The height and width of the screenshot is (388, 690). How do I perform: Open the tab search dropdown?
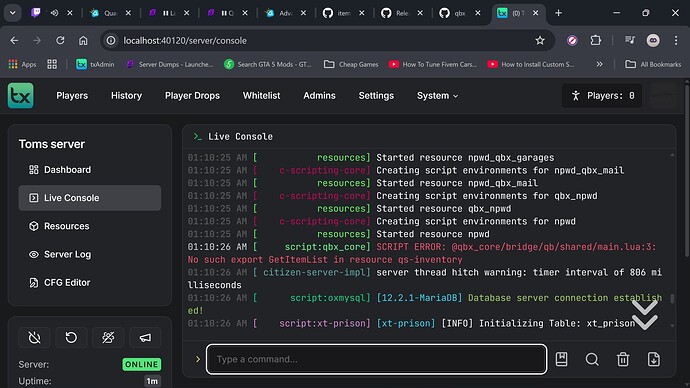13,13
